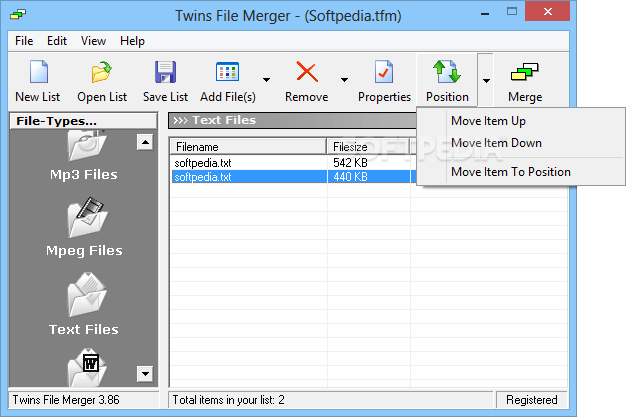Click the Position arrows icon
This screenshot has width=626, height=417.
pos(447,72)
